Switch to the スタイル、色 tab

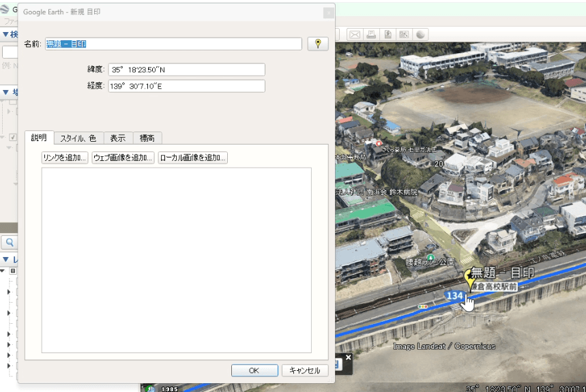point(78,138)
